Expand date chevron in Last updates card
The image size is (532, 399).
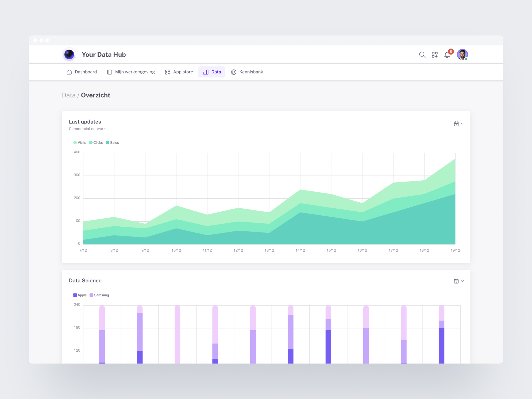[x=462, y=124]
